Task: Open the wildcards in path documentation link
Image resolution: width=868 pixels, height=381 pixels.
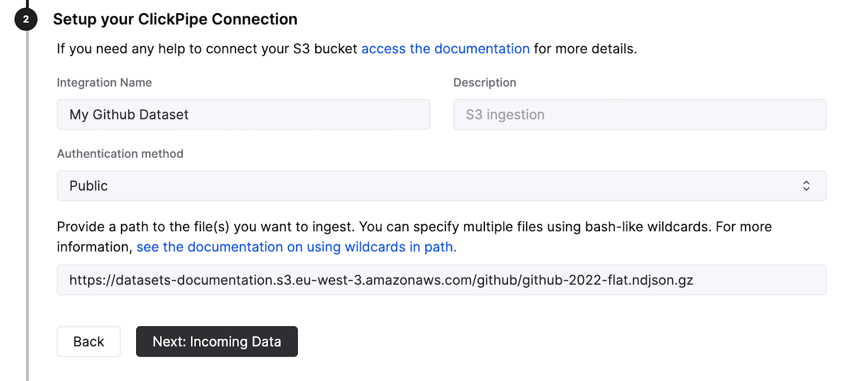Action: coord(296,247)
